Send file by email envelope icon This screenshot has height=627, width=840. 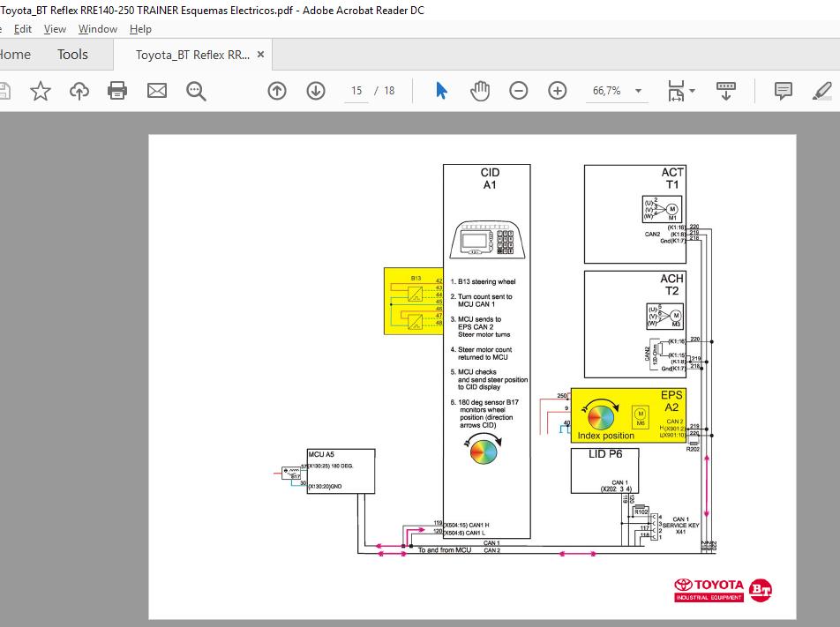[x=157, y=91]
